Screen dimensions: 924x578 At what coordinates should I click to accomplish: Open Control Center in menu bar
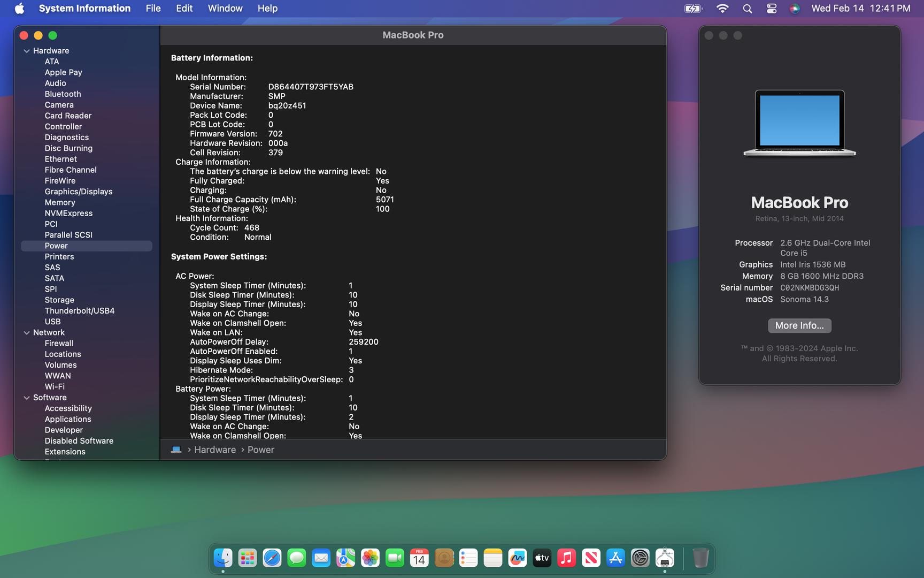[x=771, y=9]
